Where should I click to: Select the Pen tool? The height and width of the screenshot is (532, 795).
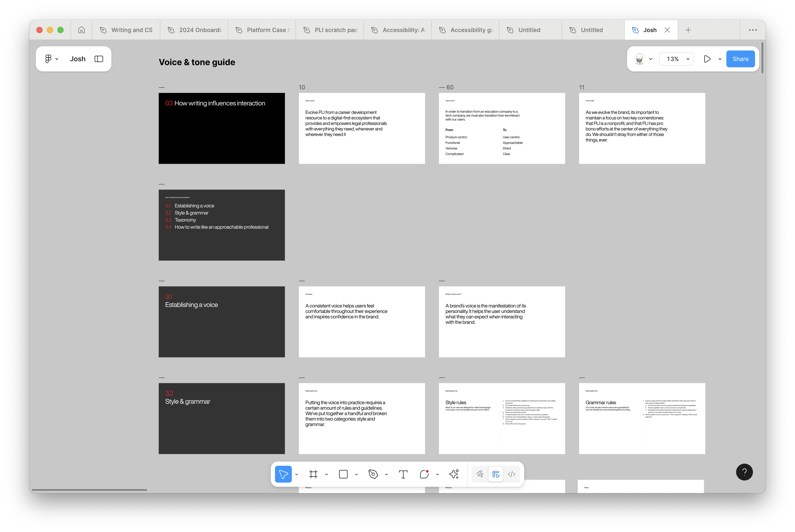(x=373, y=474)
